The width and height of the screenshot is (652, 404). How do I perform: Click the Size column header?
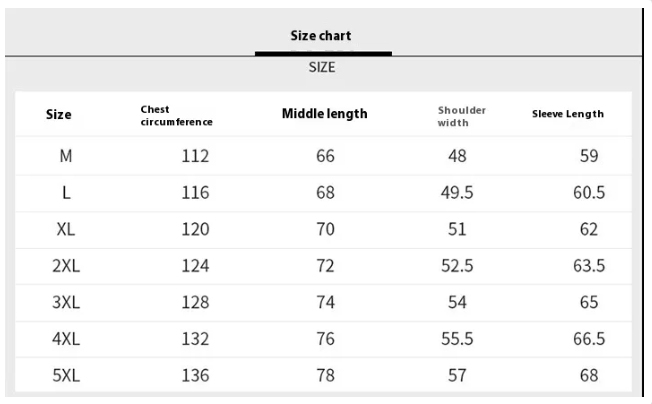(x=59, y=115)
